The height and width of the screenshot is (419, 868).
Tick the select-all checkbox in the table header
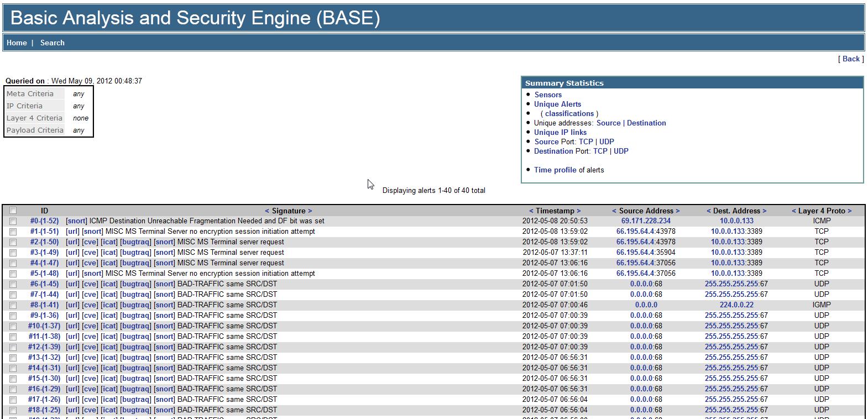pos(13,211)
